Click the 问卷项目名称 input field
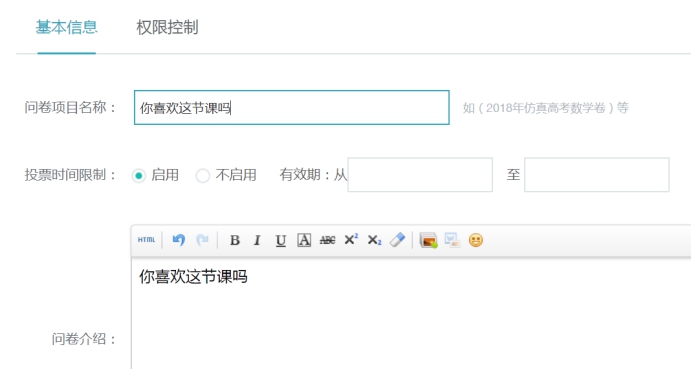Image resolution: width=692 pixels, height=369 pixels. [292, 108]
